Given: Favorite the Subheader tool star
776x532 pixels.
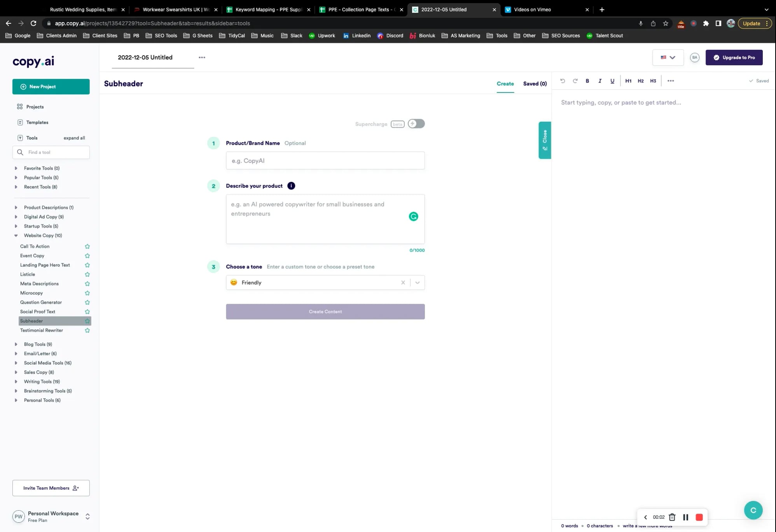Looking at the screenshot, I should 87,321.
